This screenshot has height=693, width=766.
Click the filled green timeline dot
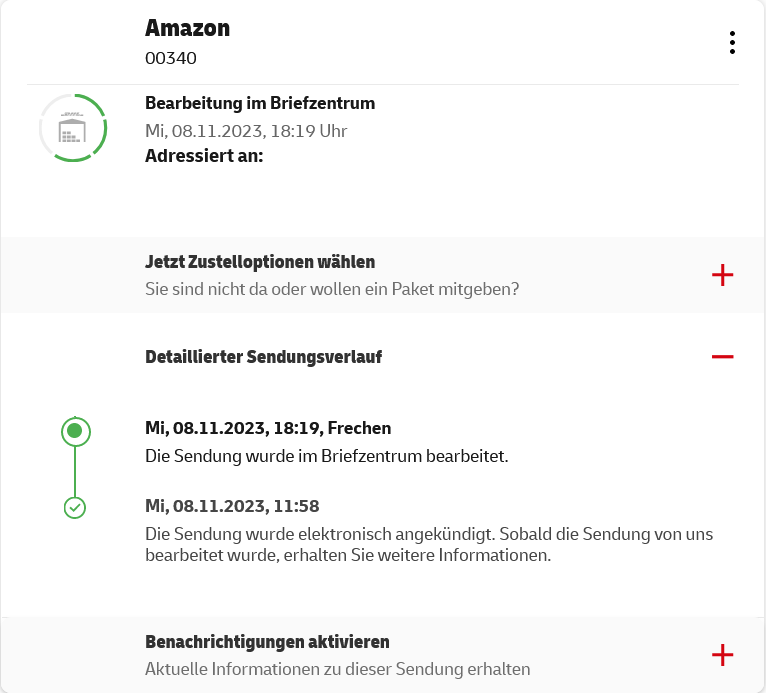pyautogui.click(x=75, y=432)
